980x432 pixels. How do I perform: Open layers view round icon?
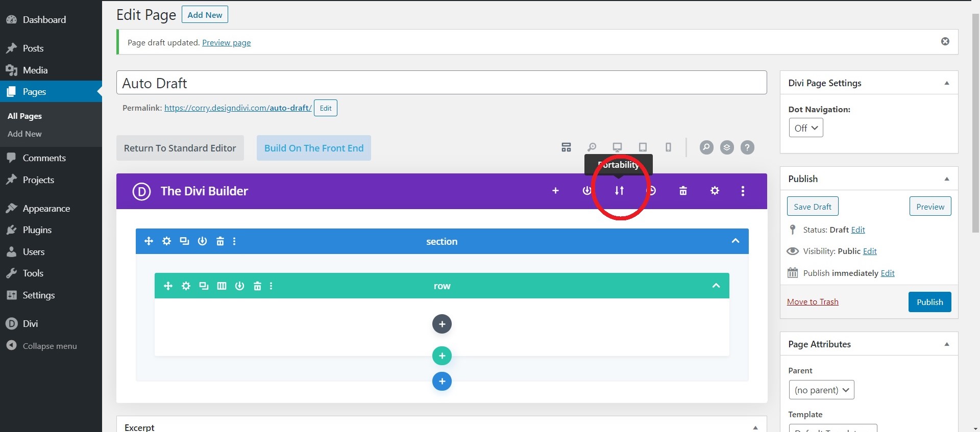[x=727, y=147]
